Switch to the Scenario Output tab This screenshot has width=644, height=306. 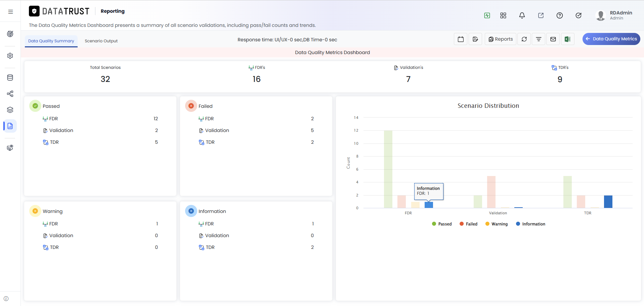pos(101,41)
